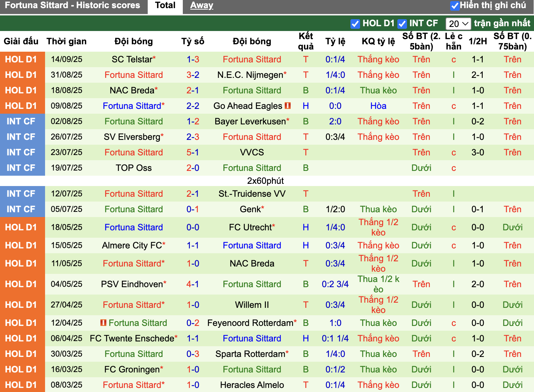Click the 2x60phút match note

point(266,181)
